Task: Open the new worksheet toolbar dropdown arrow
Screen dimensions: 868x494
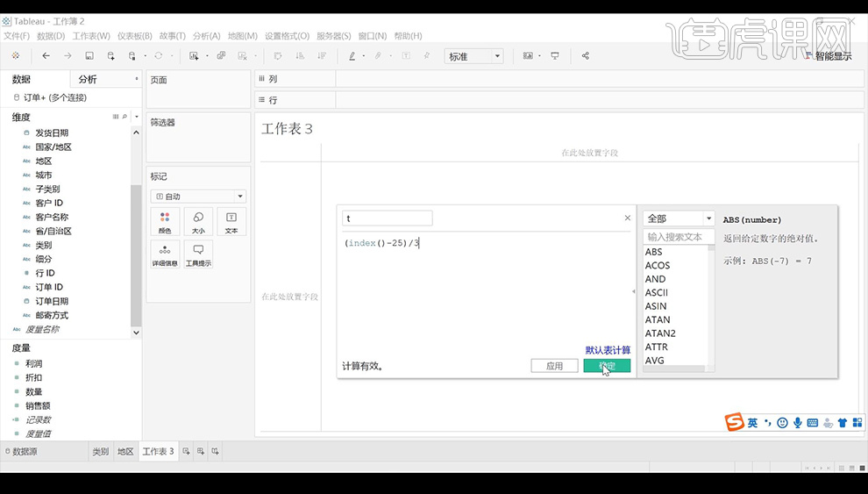Action: click(207, 56)
